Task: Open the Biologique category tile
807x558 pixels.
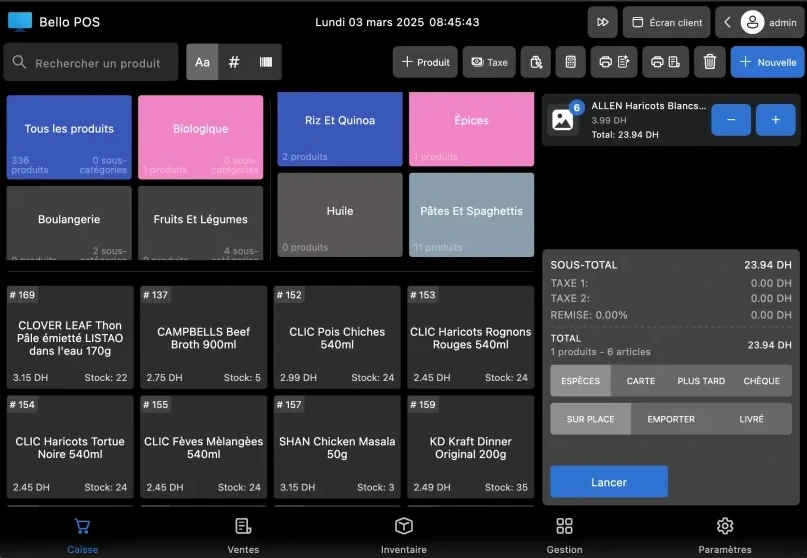Action: tap(201, 137)
